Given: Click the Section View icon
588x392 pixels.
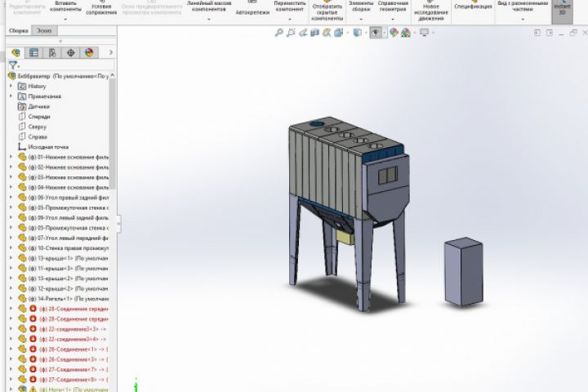Looking at the screenshot, I should [x=314, y=33].
